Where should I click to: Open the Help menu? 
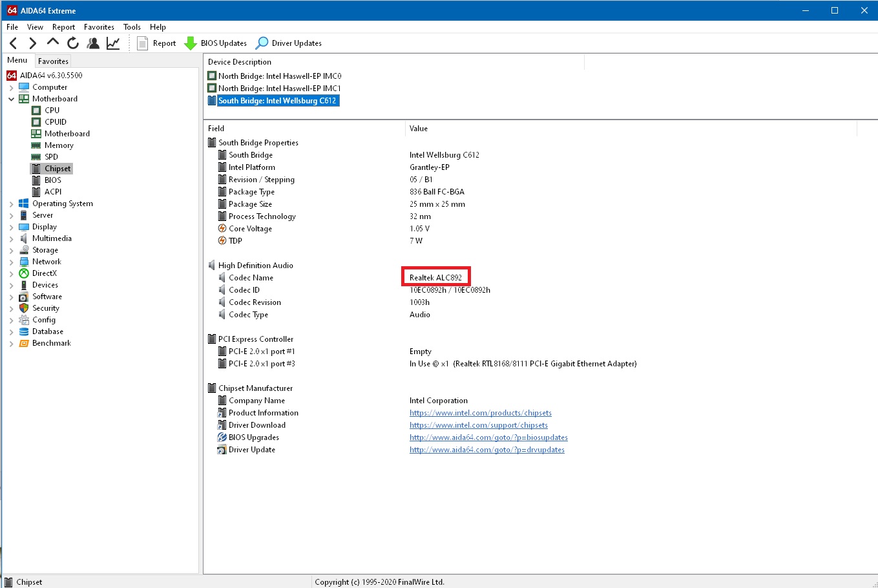[x=158, y=27]
